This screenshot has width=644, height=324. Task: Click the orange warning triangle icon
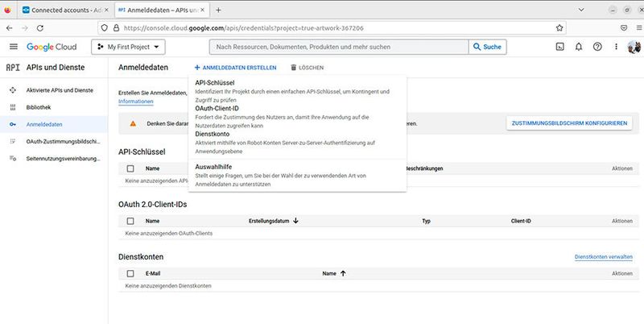coord(133,123)
